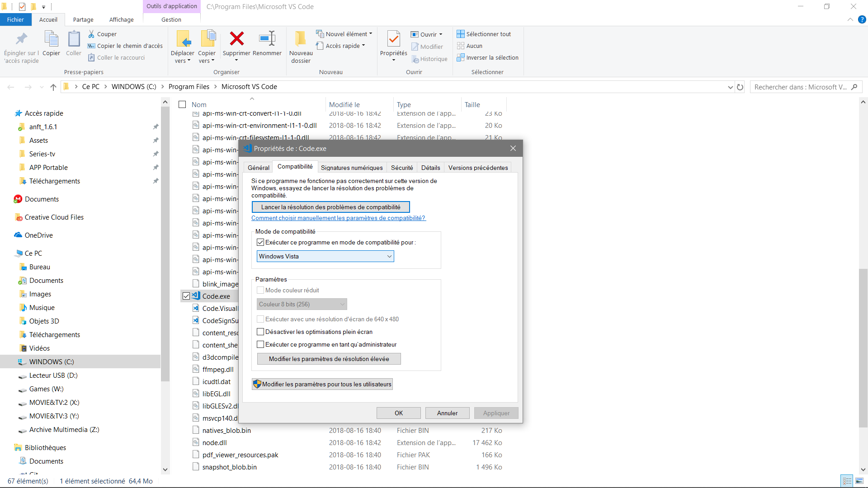The width and height of the screenshot is (868, 488).
Task: Click the Couper scissors icon
Action: [x=91, y=34]
